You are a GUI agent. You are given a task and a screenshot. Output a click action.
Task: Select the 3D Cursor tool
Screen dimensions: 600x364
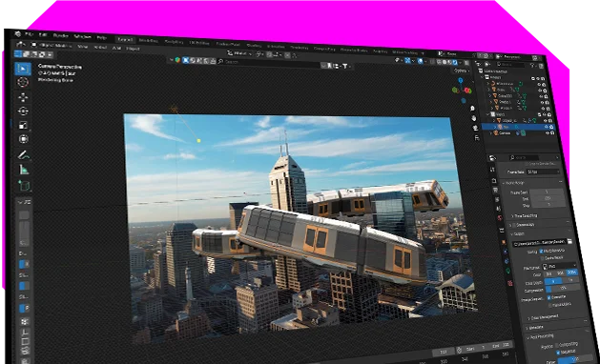(x=23, y=82)
